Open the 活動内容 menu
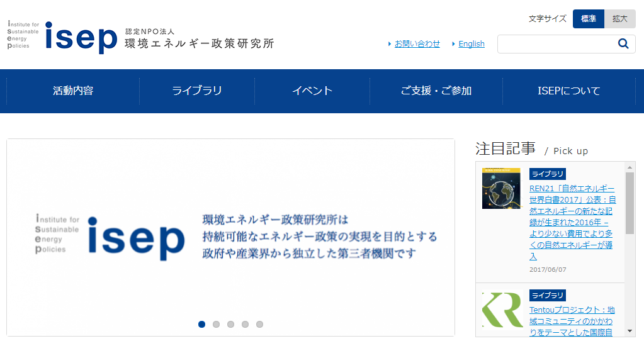Image resolution: width=644 pixels, height=341 pixels. pos(73,91)
